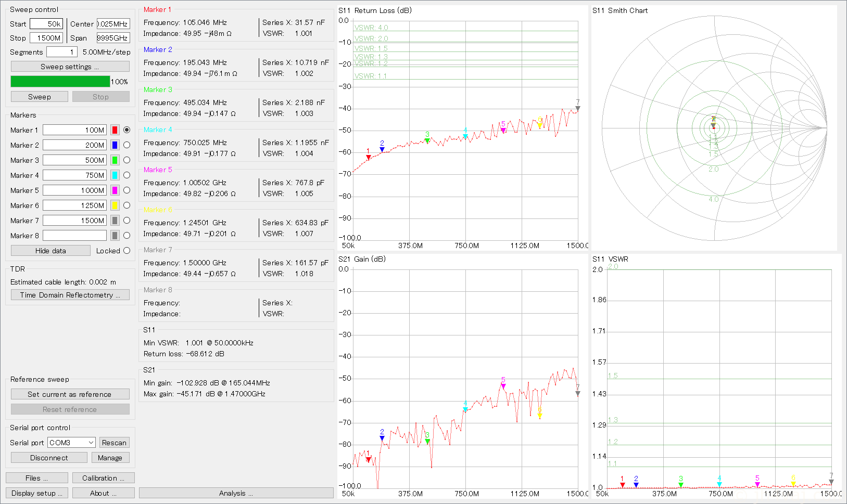Viewport: 847px width, 504px height.
Task: Click the Reset reference button
Action: point(70,409)
